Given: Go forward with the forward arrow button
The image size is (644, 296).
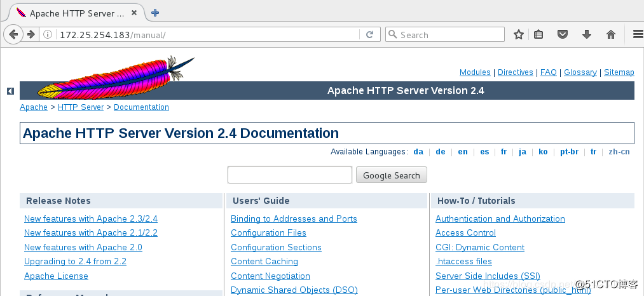Looking at the screenshot, I should coord(31,34).
